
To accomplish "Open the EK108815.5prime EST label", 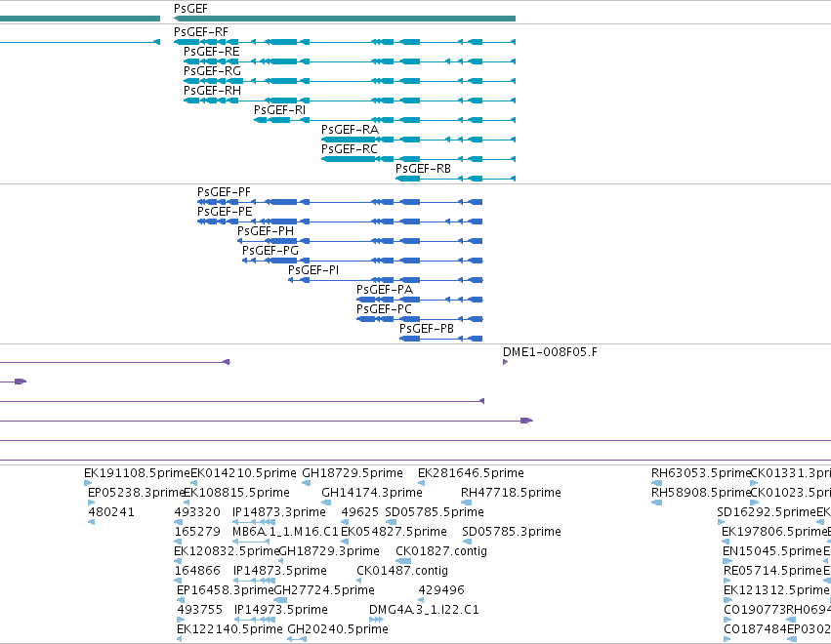I will click(x=236, y=493).
